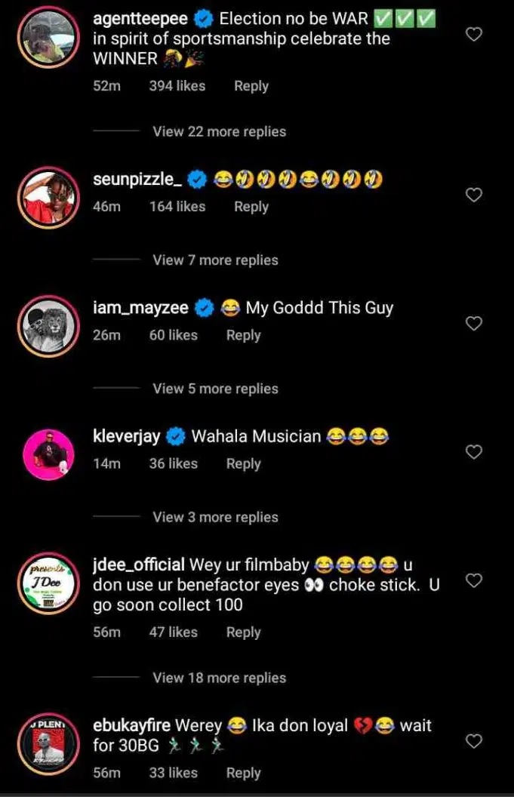
Task: Expand 22 more replies under agentteepee
Action: click(x=219, y=131)
